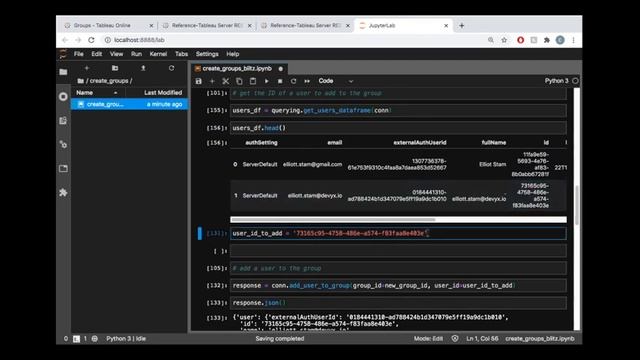Open the Running Terminals and Kernels sidebar icon
The width and height of the screenshot is (640, 360).
pos(63,96)
